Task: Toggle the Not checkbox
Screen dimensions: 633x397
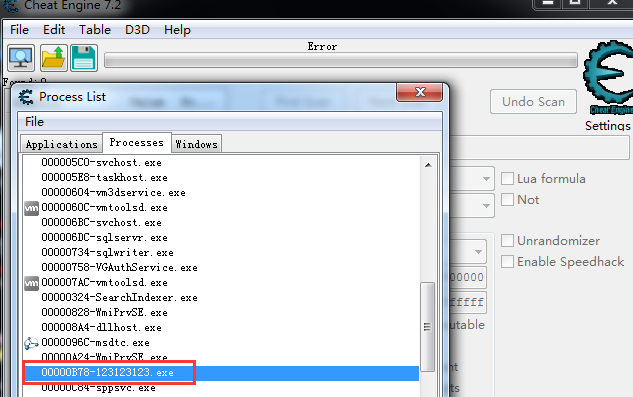Action: [x=507, y=200]
